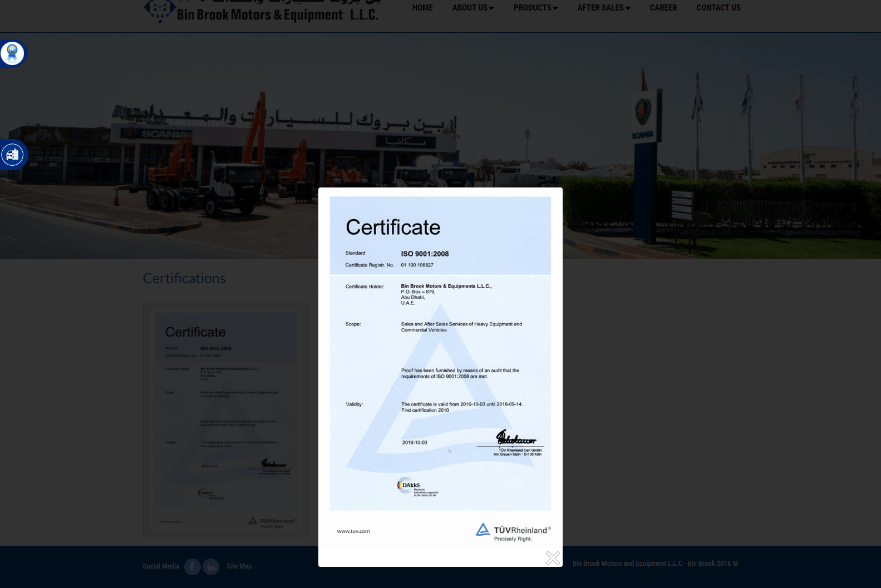Click the Bin Brook 2016 copyright text
The width and height of the screenshot is (881, 588).
655,564
